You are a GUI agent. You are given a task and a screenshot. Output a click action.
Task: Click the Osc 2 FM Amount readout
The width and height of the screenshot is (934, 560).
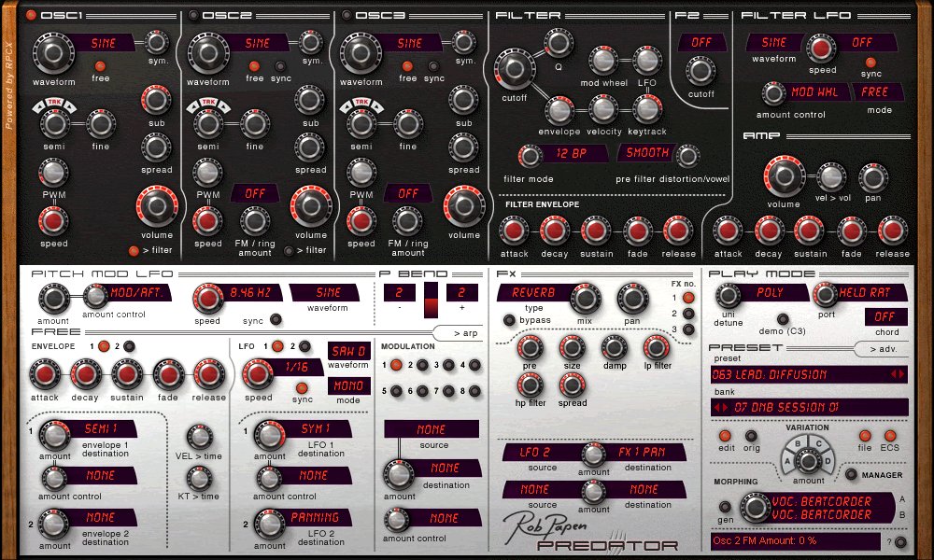[795, 541]
